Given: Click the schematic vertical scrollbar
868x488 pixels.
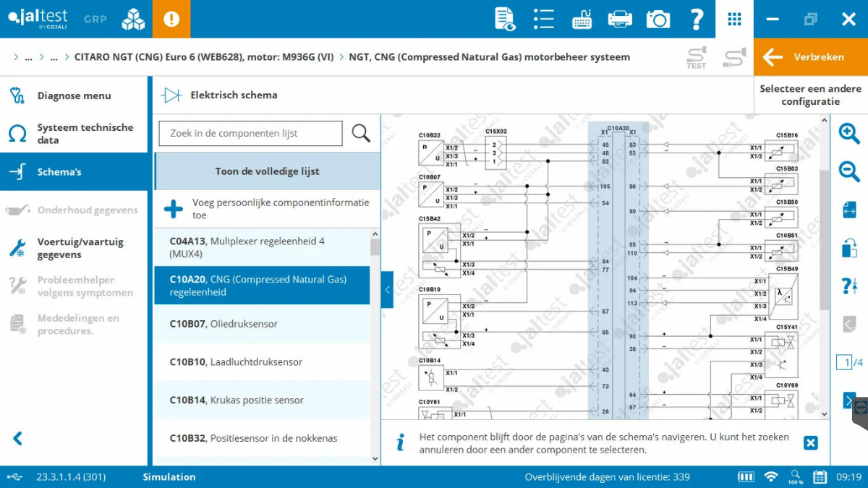Looking at the screenshot, I should [825, 239].
